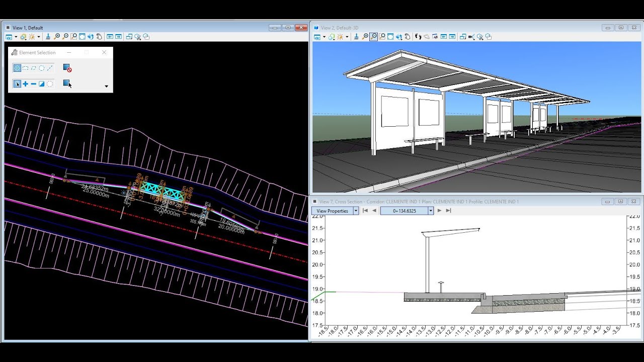Click Navigate View icon in View 2
This screenshot has height=362, width=644.
[435, 37]
